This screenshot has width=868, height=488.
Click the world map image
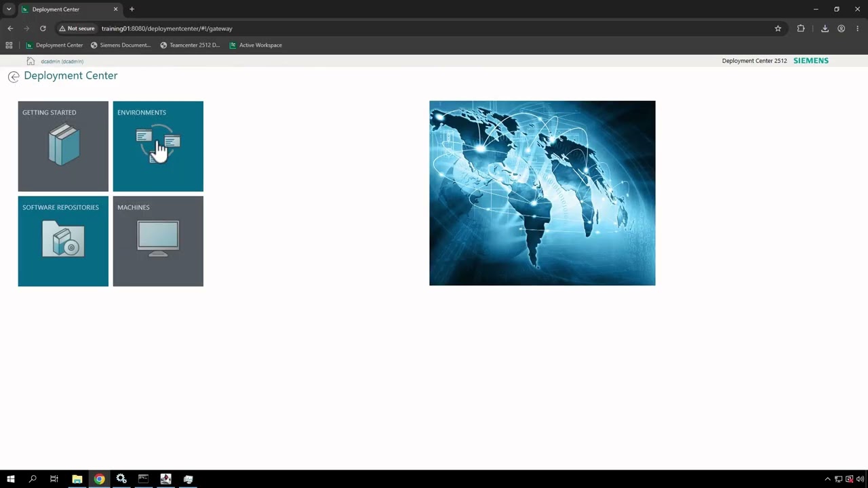tap(542, 193)
